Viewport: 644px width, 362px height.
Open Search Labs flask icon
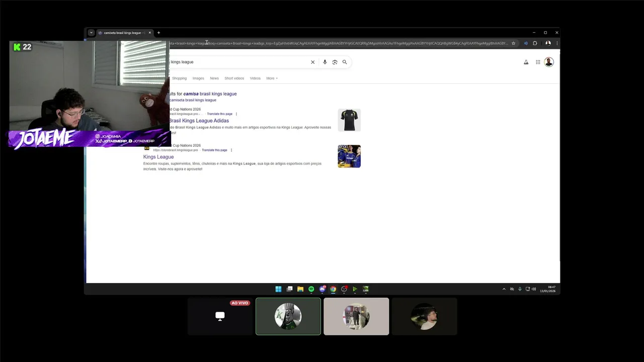coord(526,62)
